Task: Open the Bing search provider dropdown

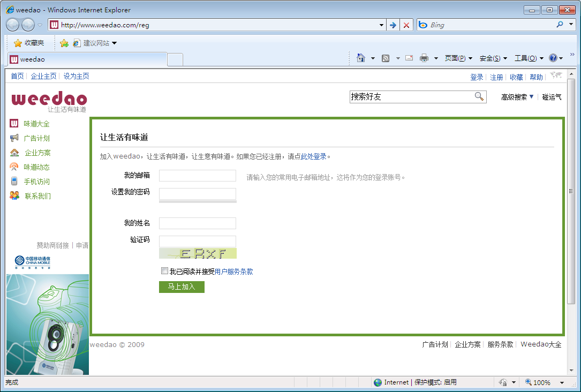Action: (x=571, y=25)
